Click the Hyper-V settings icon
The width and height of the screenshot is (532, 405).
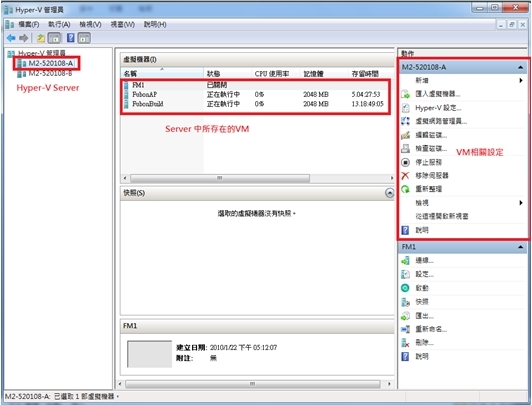(405, 108)
